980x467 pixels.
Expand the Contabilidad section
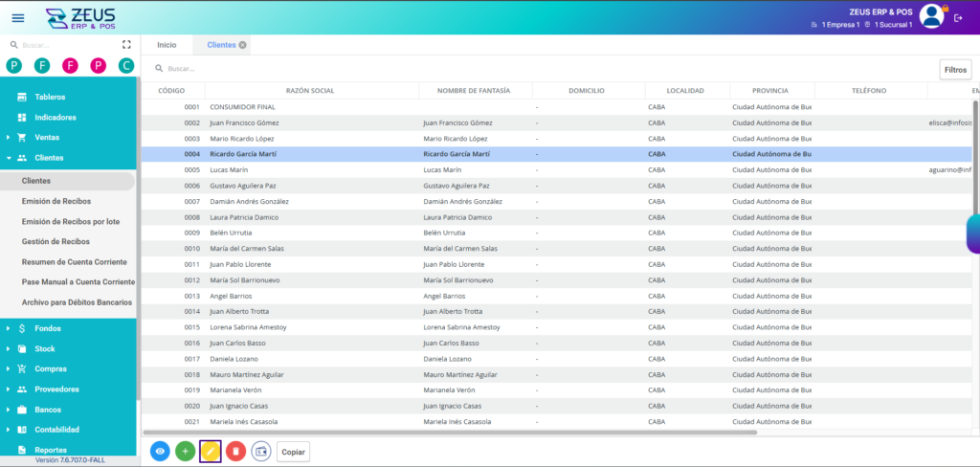[x=56, y=430]
